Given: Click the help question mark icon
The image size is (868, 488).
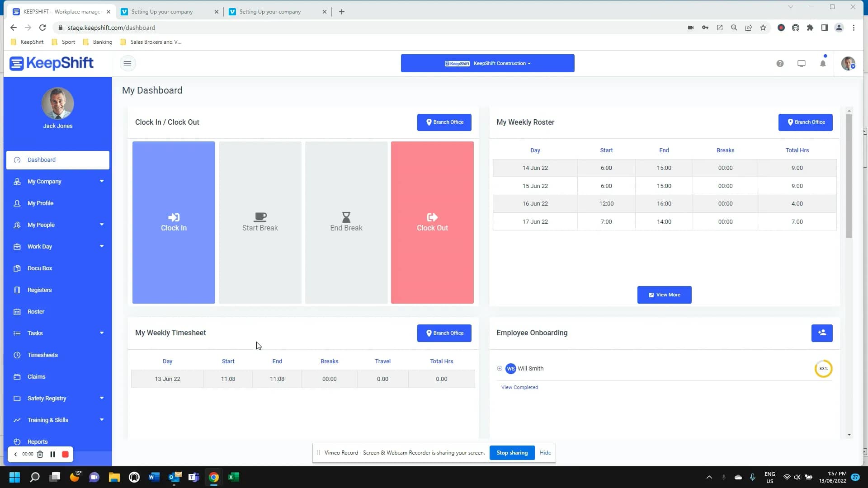Looking at the screenshot, I should 780,63.
